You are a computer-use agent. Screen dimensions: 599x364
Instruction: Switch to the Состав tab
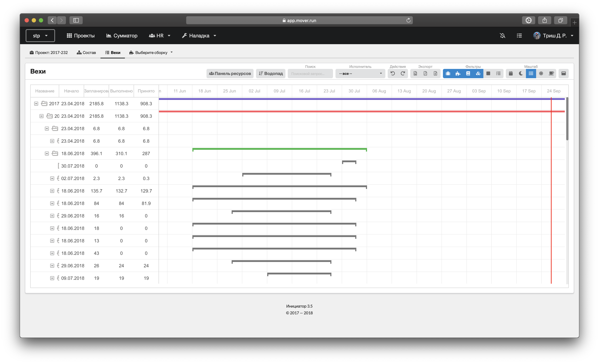coord(86,53)
